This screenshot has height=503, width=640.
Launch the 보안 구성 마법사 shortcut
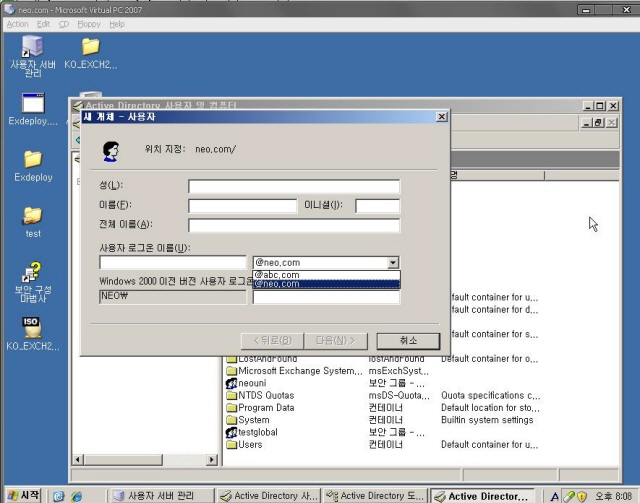click(x=33, y=282)
